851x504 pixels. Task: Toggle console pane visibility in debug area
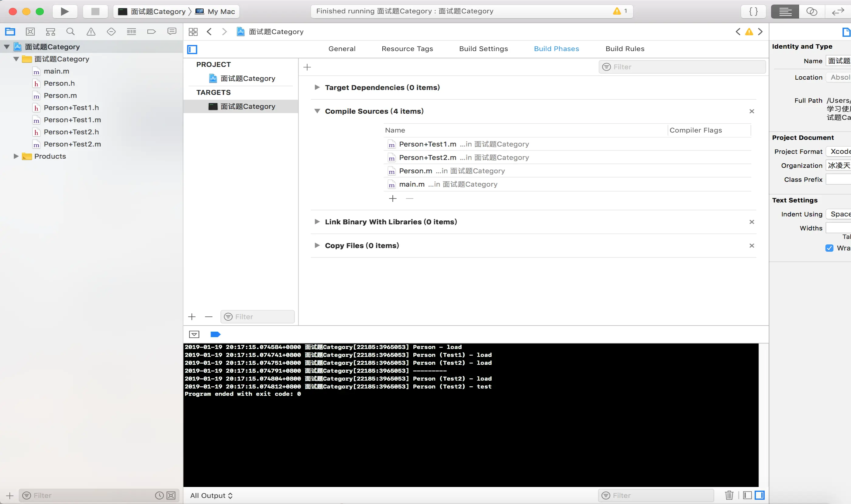pos(760,495)
